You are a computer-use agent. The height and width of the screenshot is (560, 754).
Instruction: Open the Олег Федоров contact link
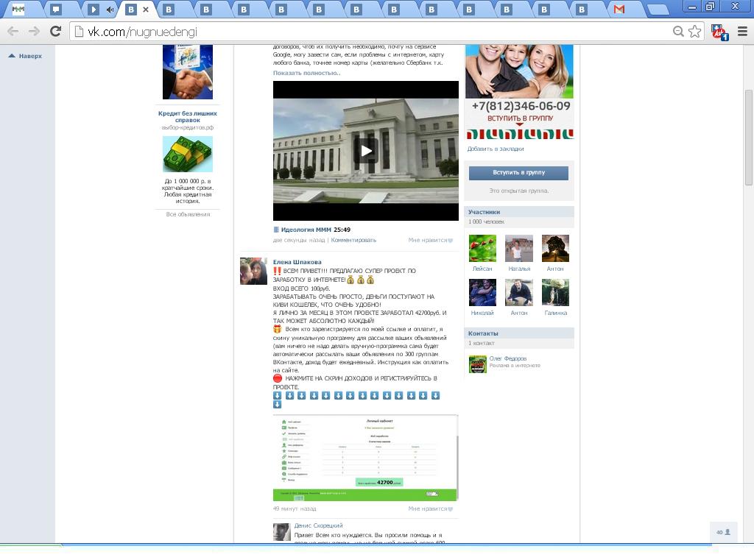[508, 358]
